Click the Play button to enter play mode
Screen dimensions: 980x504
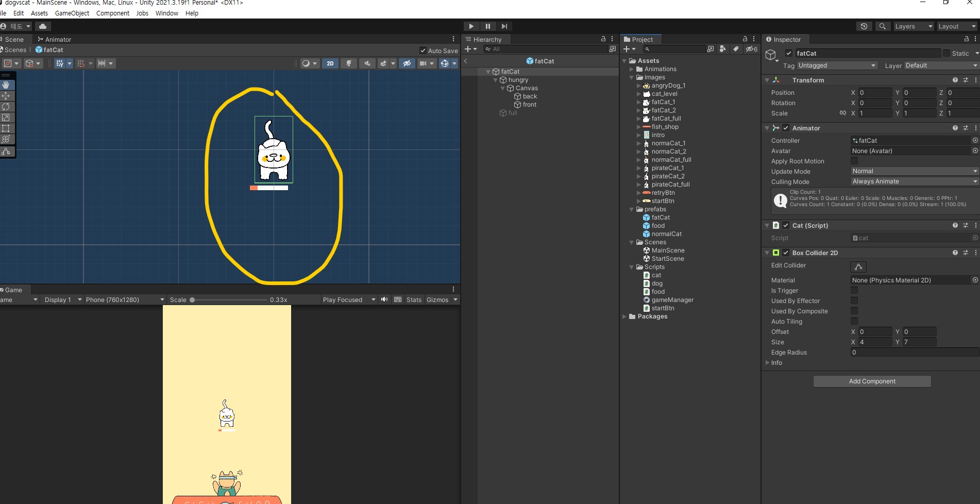(x=471, y=26)
